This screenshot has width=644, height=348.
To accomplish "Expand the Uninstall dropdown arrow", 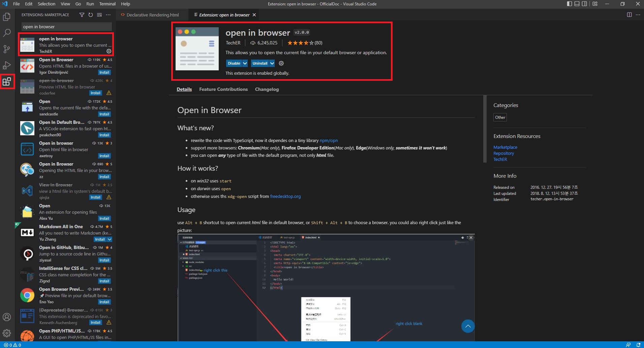I will [272, 63].
